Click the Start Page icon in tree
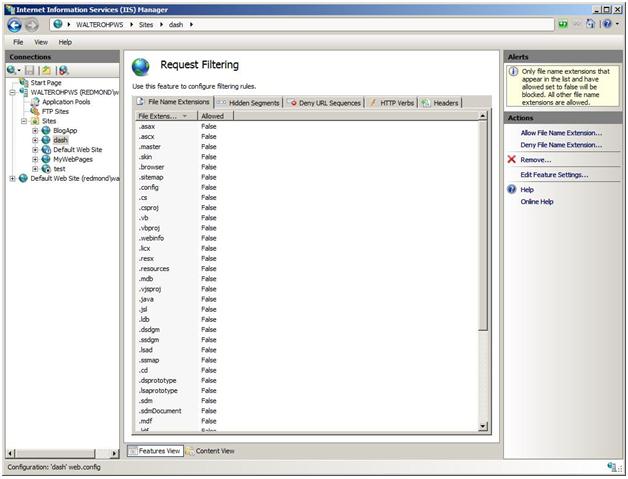This screenshot has height=479, width=628. (x=24, y=83)
